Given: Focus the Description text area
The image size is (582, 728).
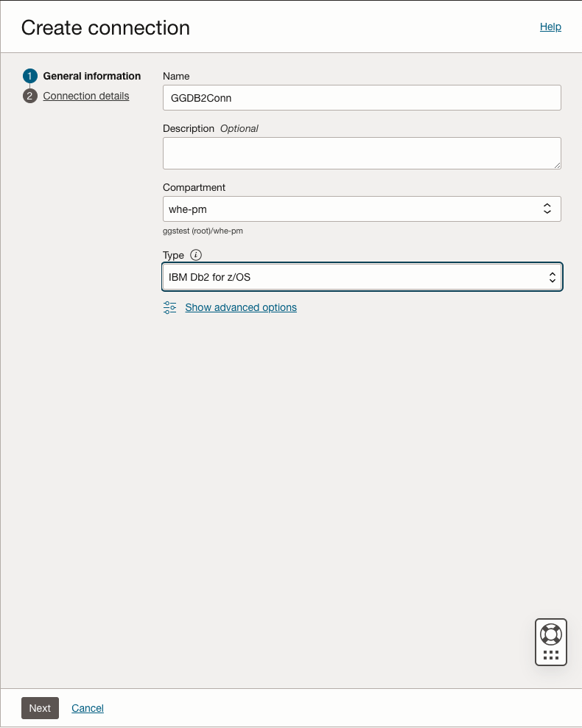Looking at the screenshot, I should pyautogui.click(x=360, y=153).
